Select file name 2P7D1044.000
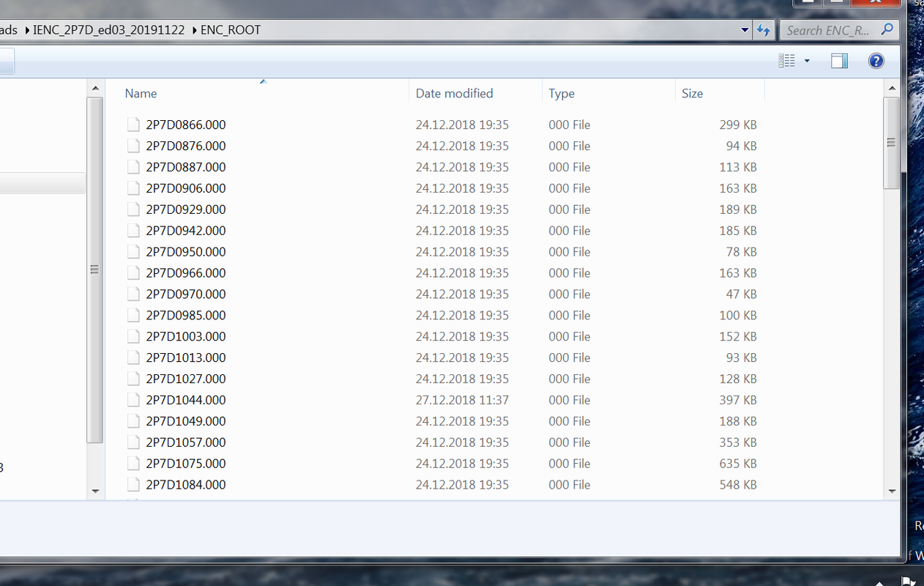 pos(186,401)
